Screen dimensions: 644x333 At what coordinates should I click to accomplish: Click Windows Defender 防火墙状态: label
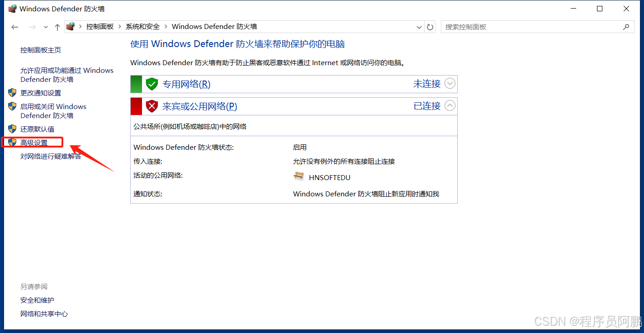pos(184,147)
